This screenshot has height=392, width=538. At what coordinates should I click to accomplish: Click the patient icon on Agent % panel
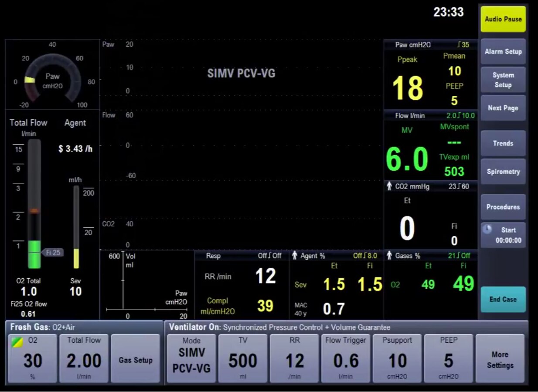point(294,256)
